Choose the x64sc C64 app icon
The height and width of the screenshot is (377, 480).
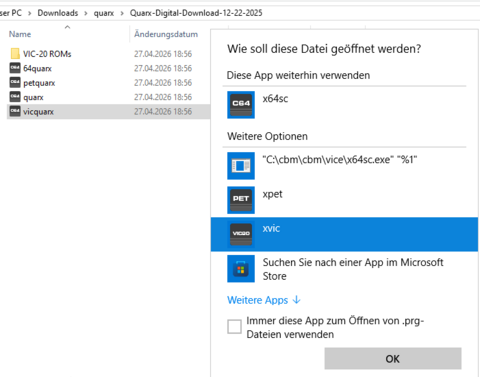coord(241,105)
